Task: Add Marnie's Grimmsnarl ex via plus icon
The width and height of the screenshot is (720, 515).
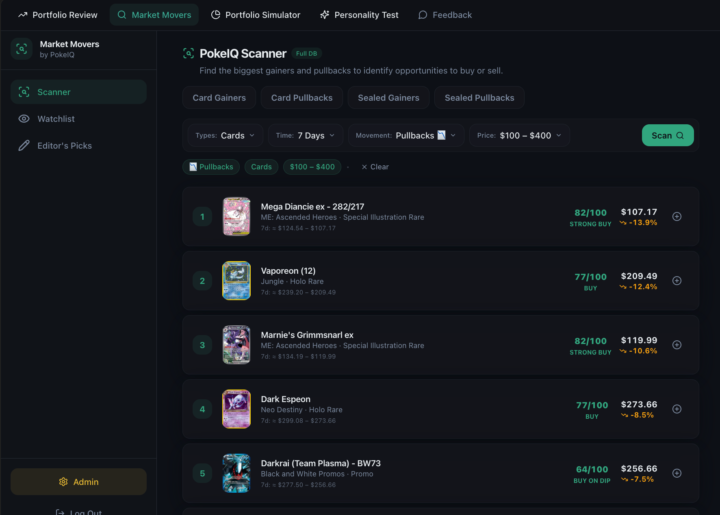Action: (x=677, y=345)
